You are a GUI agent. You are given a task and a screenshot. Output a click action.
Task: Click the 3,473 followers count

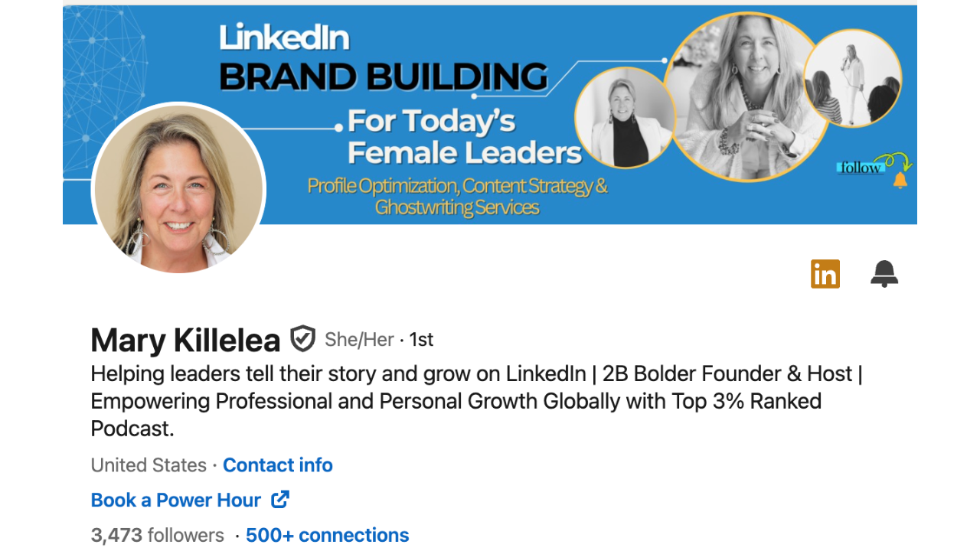click(x=157, y=535)
